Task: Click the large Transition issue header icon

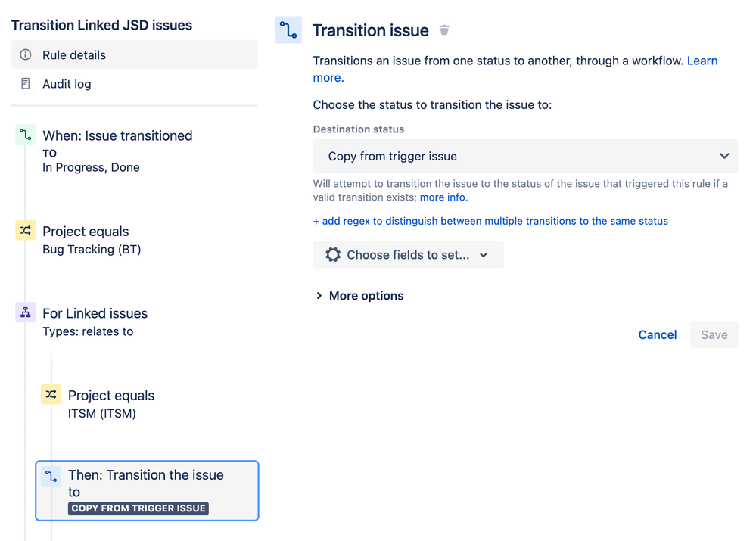Action: (288, 30)
